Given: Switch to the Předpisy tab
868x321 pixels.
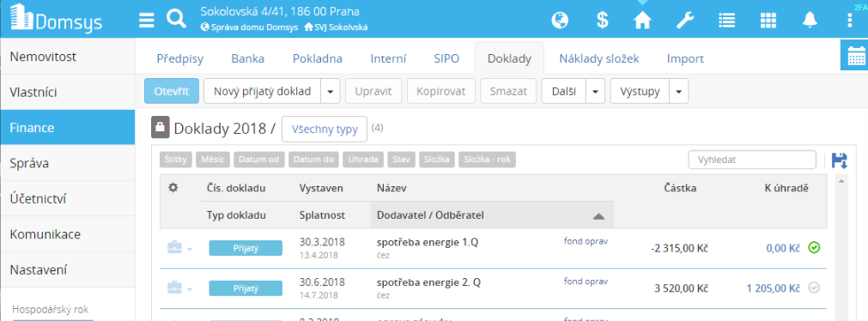Looking at the screenshot, I should pyautogui.click(x=180, y=58).
